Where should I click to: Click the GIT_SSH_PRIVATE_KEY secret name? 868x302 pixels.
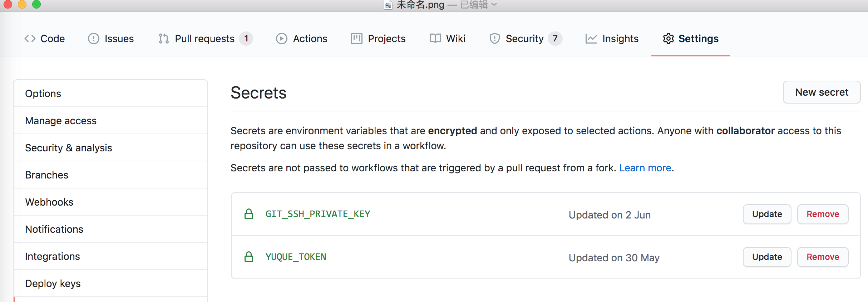click(x=318, y=214)
